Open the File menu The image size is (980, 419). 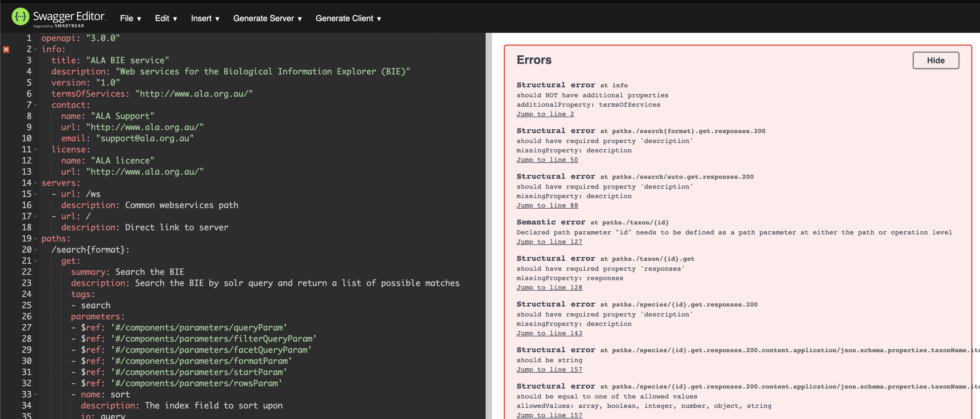pyautogui.click(x=131, y=18)
